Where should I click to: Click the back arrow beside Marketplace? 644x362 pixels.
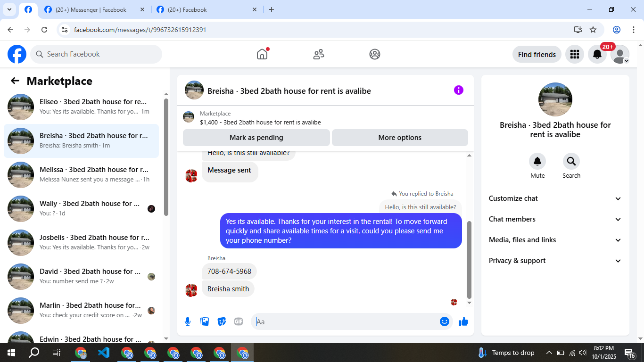point(15,81)
